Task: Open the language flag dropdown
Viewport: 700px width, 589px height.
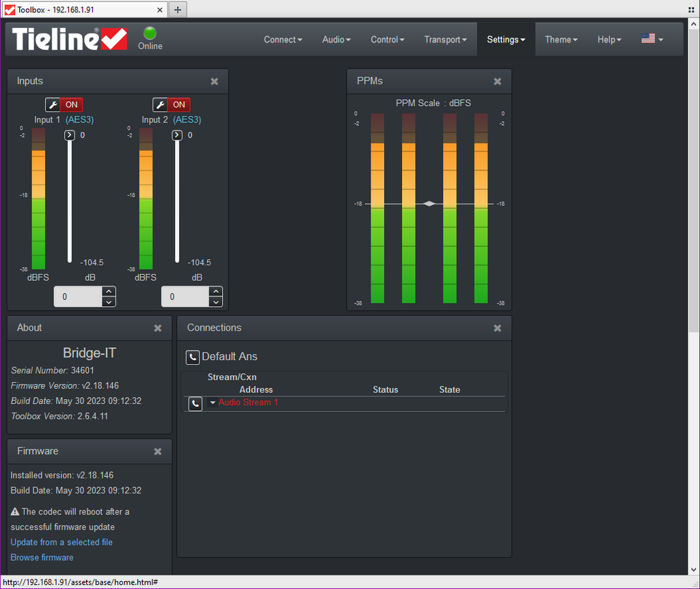Action: (652, 39)
